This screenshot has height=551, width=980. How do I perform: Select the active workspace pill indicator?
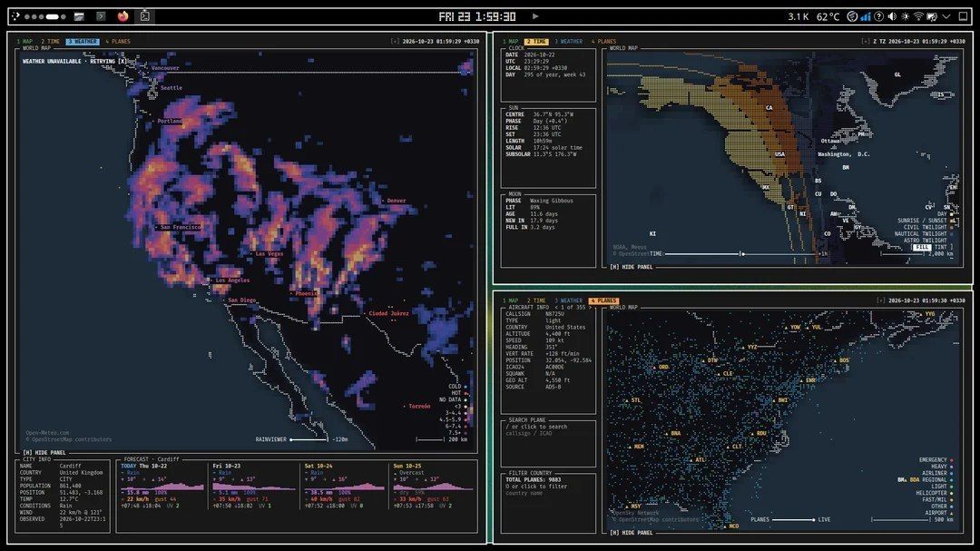pyautogui.click(x=53, y=16)
